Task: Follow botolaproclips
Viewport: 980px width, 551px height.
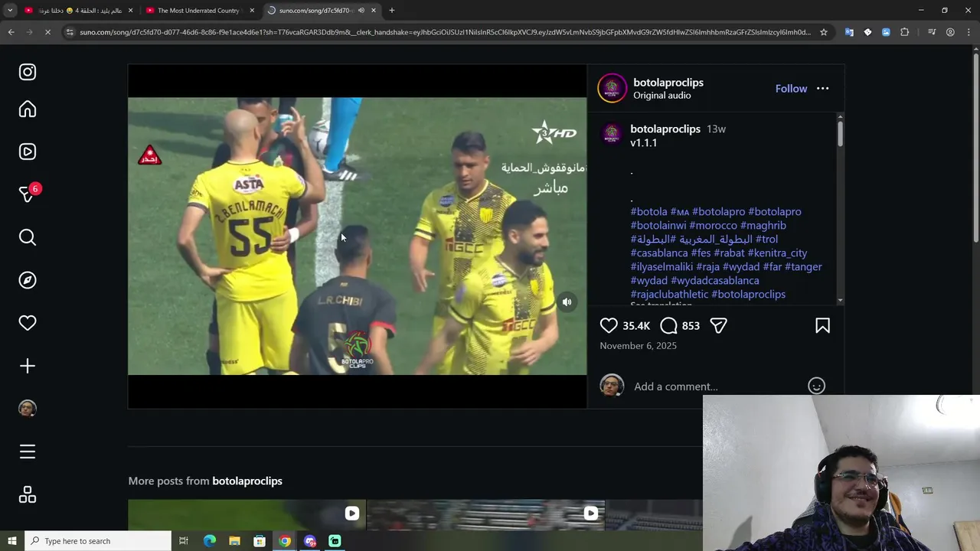Action: [x=791, y=89]
